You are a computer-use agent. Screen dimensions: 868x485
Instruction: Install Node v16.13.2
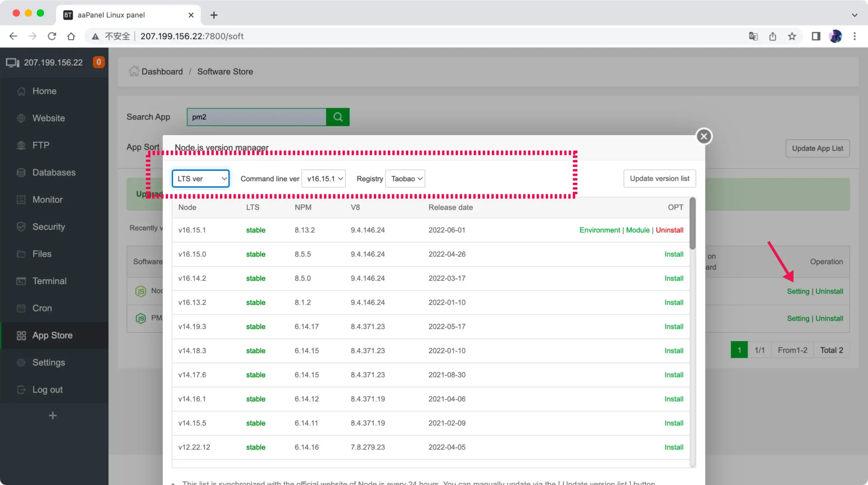(674, 303)
